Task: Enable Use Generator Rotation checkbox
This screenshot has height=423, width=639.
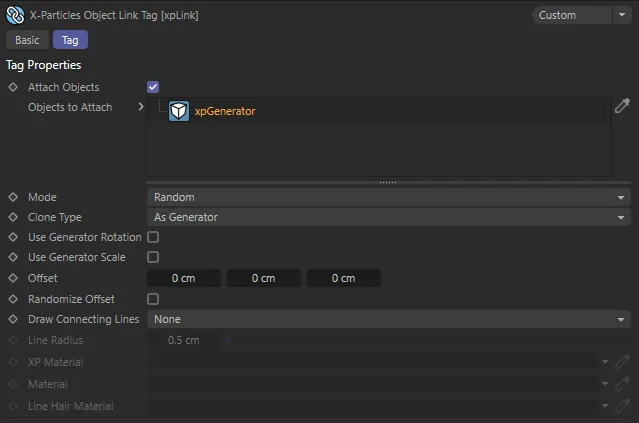Action: pyautogui.click(x=153, y=238)
